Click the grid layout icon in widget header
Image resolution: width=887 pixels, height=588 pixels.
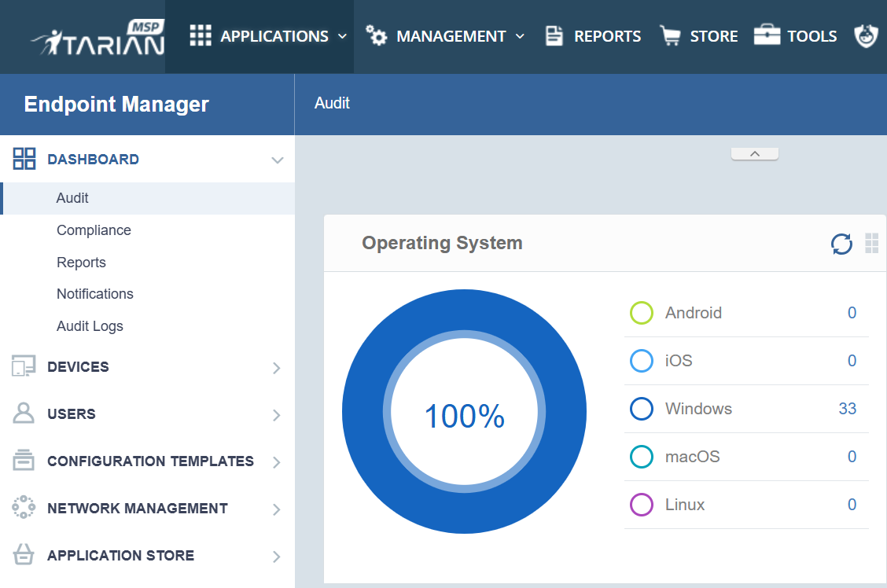871,244
